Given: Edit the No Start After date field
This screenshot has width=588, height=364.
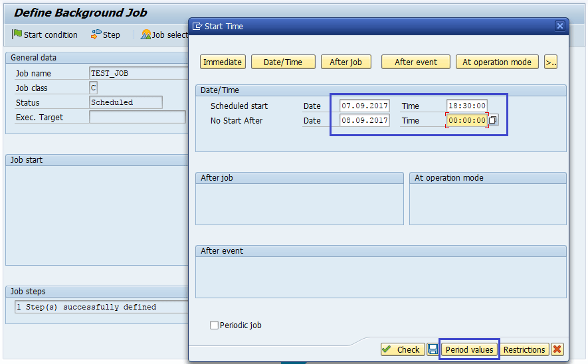Looking at the screenshot, I should coord(365,120).
